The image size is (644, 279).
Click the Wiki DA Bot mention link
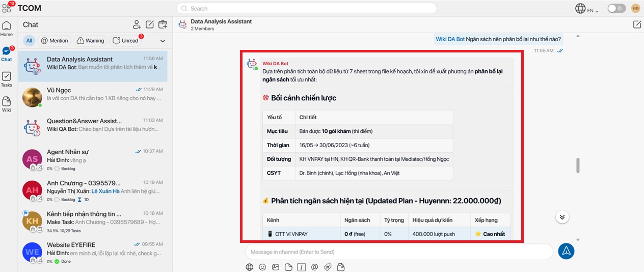450,39
